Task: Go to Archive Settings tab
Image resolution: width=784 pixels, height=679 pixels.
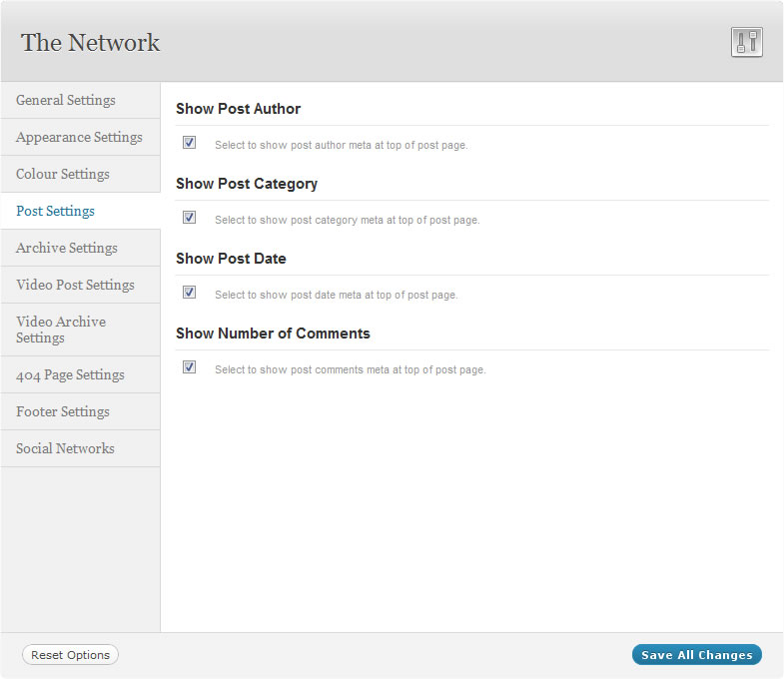Action: [x=67, y=248]
